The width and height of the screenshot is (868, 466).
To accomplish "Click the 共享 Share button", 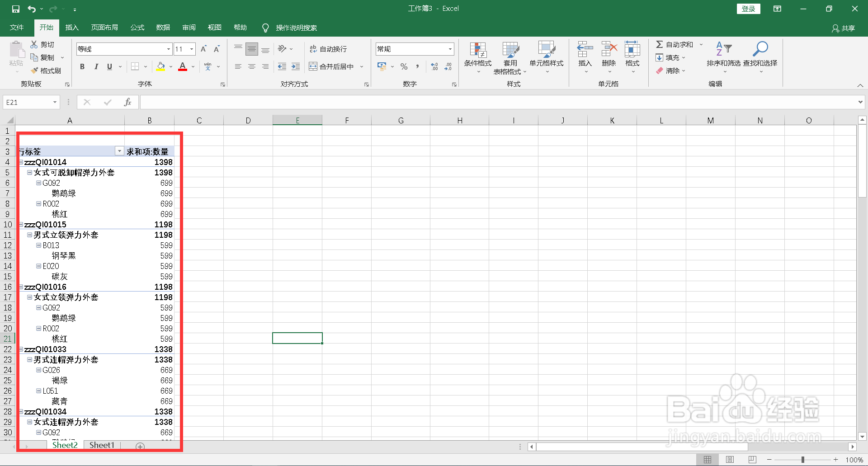I will coord(844,28).
